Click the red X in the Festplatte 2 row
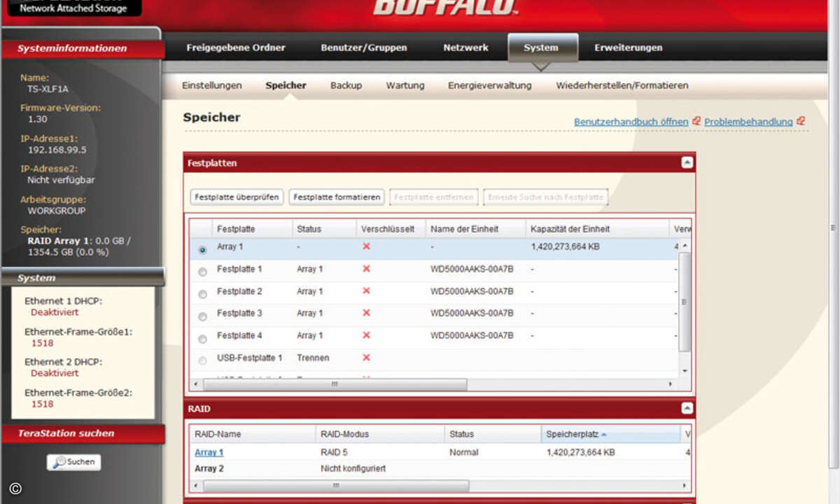 [366, 291]
